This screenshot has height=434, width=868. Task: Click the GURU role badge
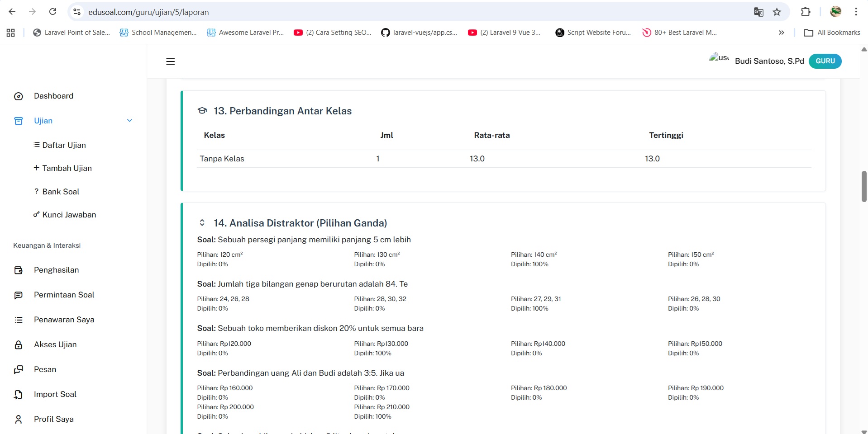tap(825, 61)
